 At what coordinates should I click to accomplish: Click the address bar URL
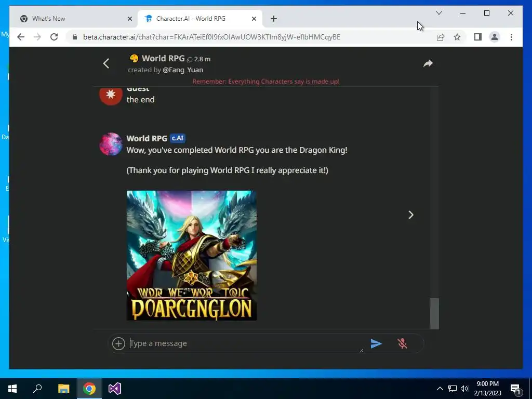[212, 37]
